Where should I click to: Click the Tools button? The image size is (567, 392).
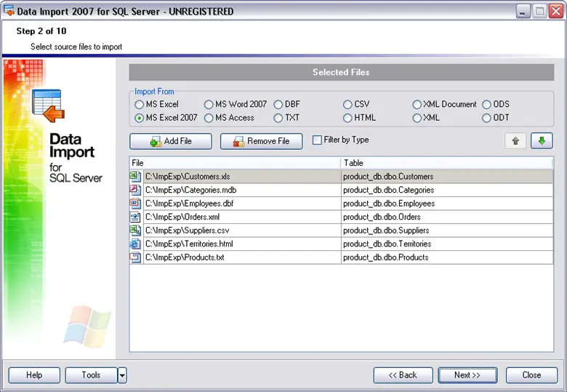tap(92, 375)
